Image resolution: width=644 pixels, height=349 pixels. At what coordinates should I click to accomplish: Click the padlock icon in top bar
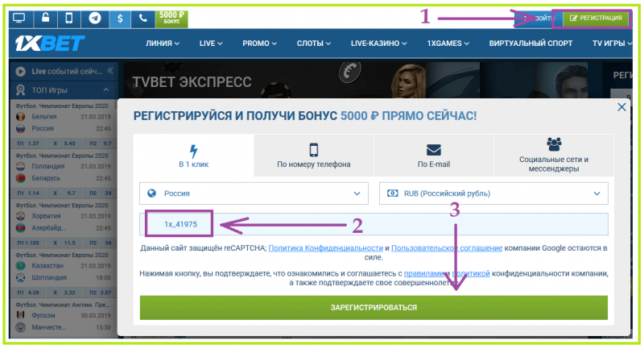point(45,19)
